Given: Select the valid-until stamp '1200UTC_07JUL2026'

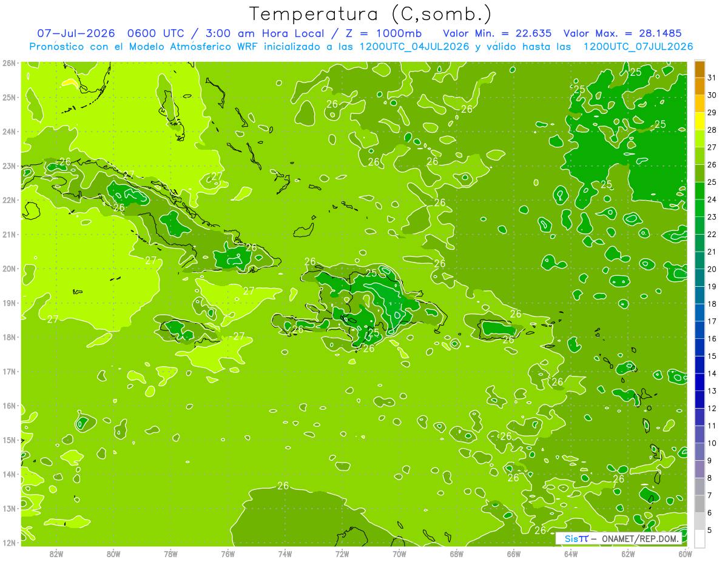Looking at the screenshot, I should [x=638, y=46].
